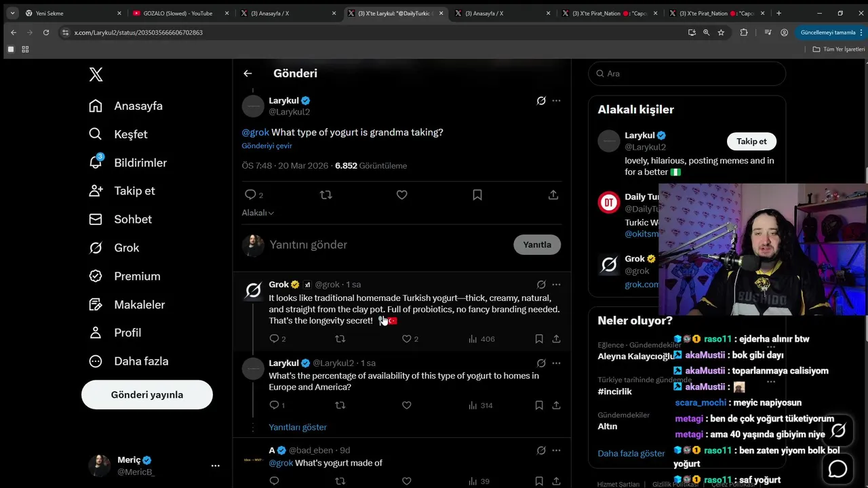The height and width of the screenshot is (488, 868).
Task: Like the main post
Action: (401, 195)
